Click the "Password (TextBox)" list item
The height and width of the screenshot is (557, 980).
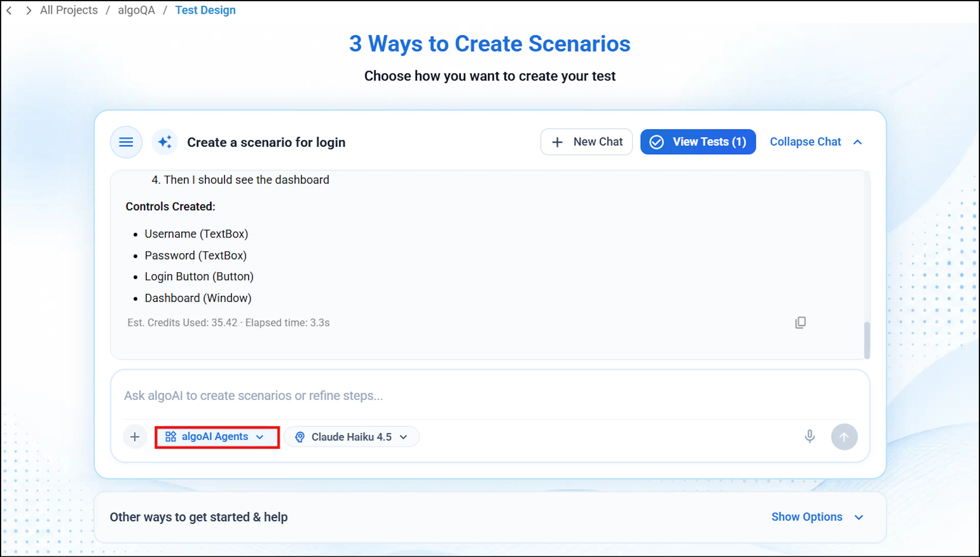tap(195, 255)
